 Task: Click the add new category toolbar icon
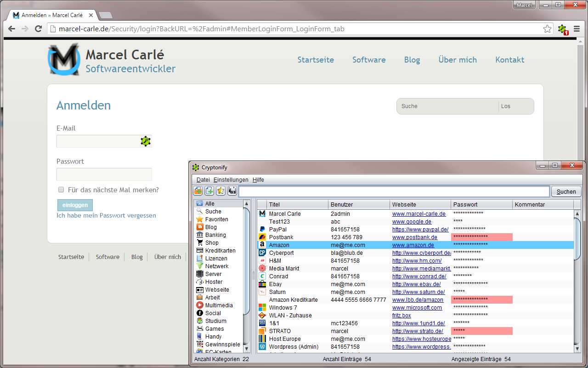pos(198,191)
